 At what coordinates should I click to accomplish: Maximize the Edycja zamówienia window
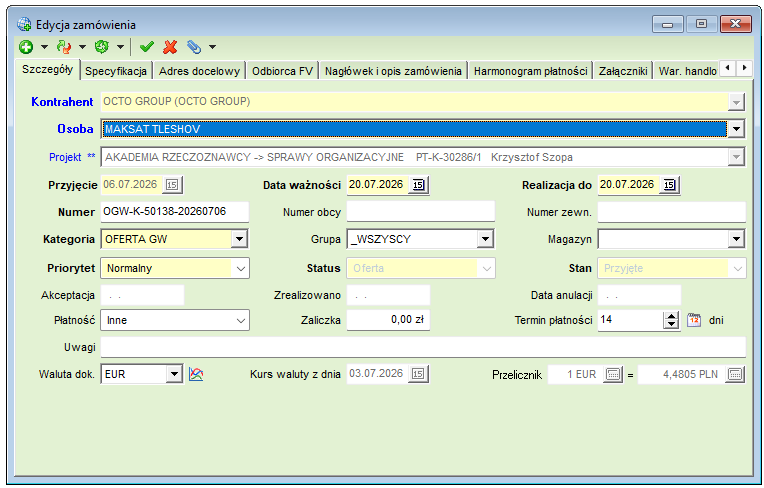click(701, 24)
